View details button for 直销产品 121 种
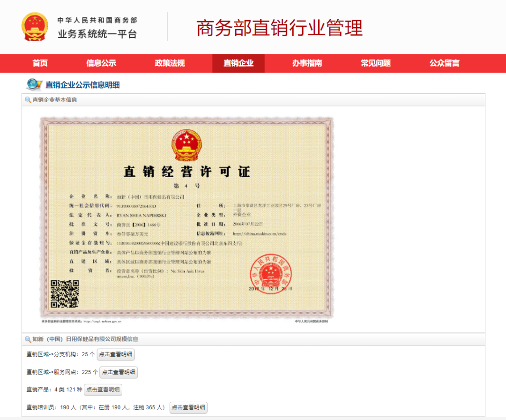 [x=103, y=390]
